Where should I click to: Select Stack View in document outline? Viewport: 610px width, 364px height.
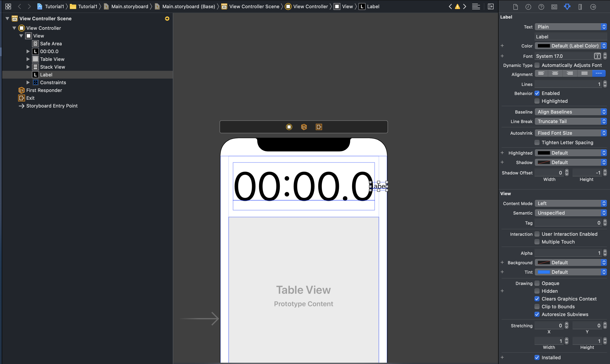pyautogui.click(x=52, y=67)
